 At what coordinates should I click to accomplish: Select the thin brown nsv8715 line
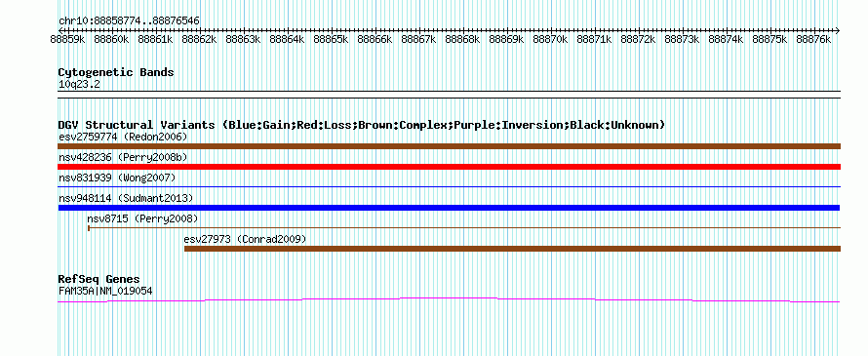[x=464, y=227]
